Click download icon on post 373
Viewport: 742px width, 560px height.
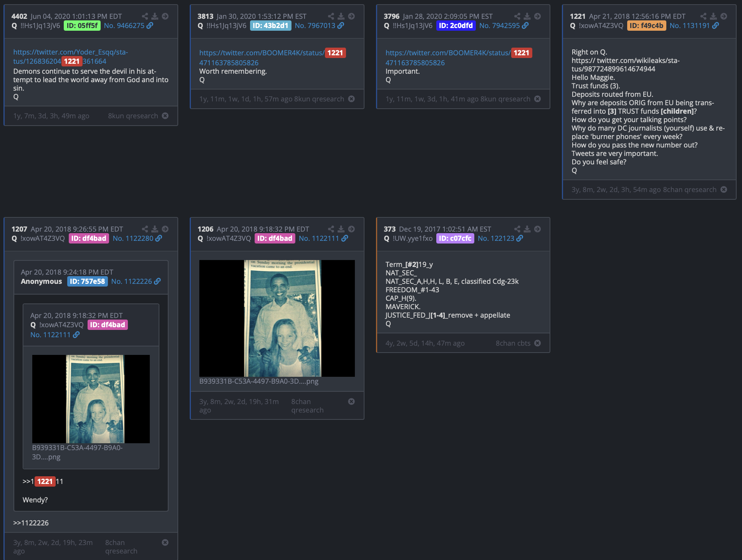pos(527,229)
